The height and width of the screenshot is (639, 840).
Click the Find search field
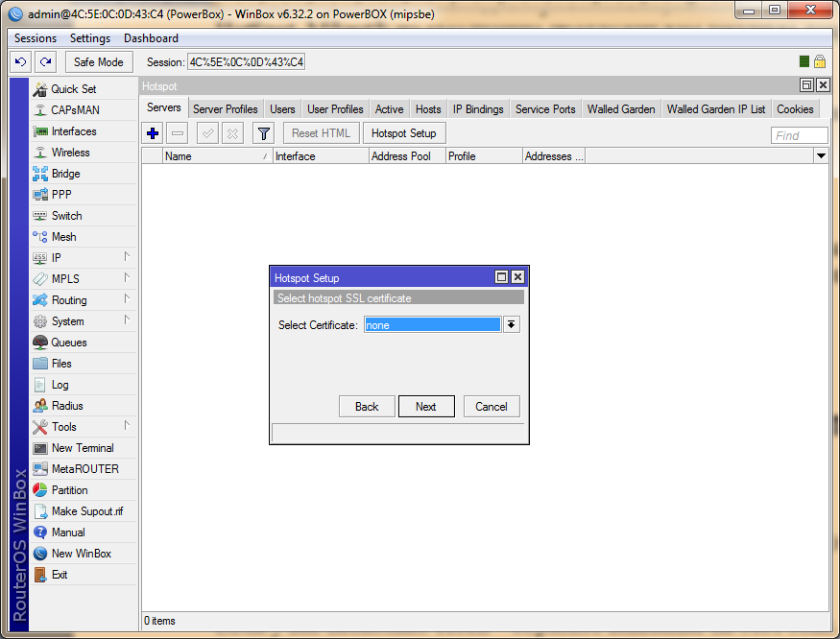point(799,135)
